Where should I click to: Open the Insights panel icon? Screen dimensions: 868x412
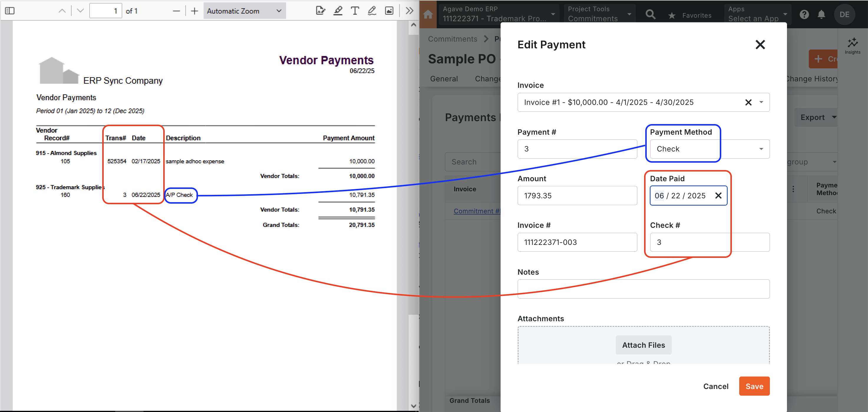(852, 45)
